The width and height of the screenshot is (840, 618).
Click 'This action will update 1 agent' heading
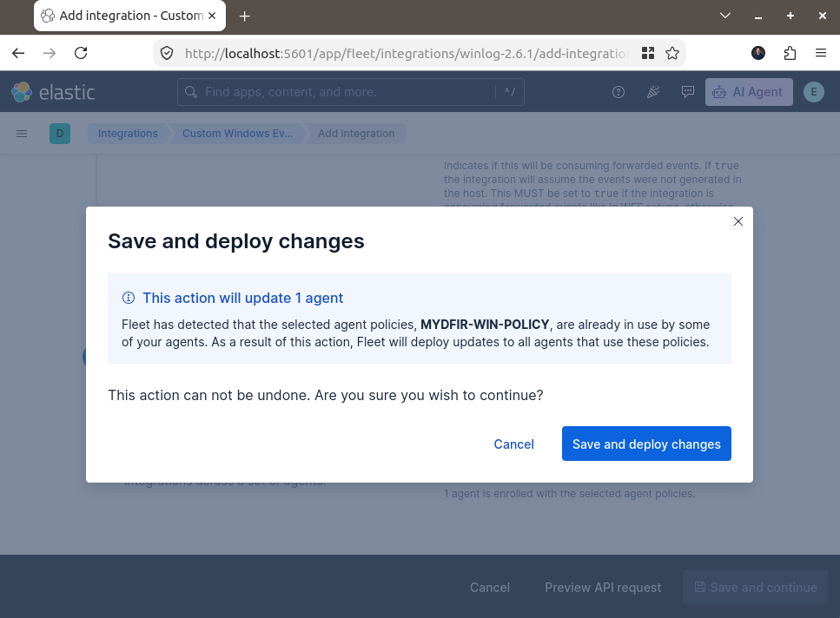(x=242, y=298)
